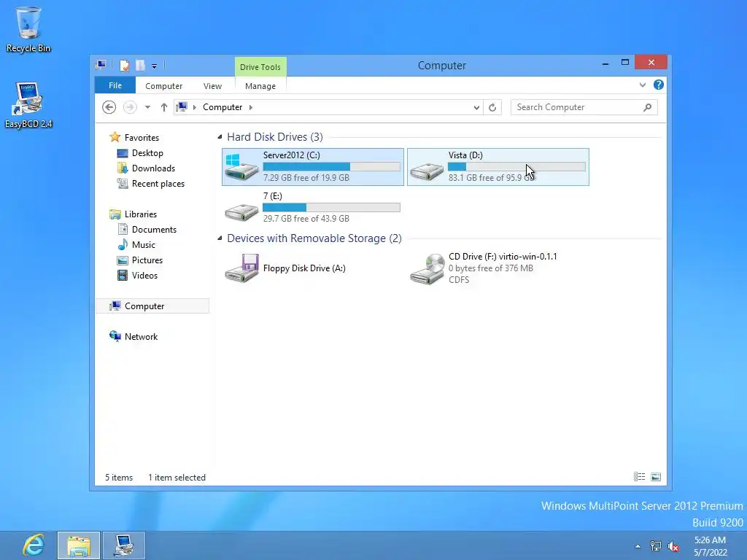Click File Explorer taskbar button

click(79, 545)
